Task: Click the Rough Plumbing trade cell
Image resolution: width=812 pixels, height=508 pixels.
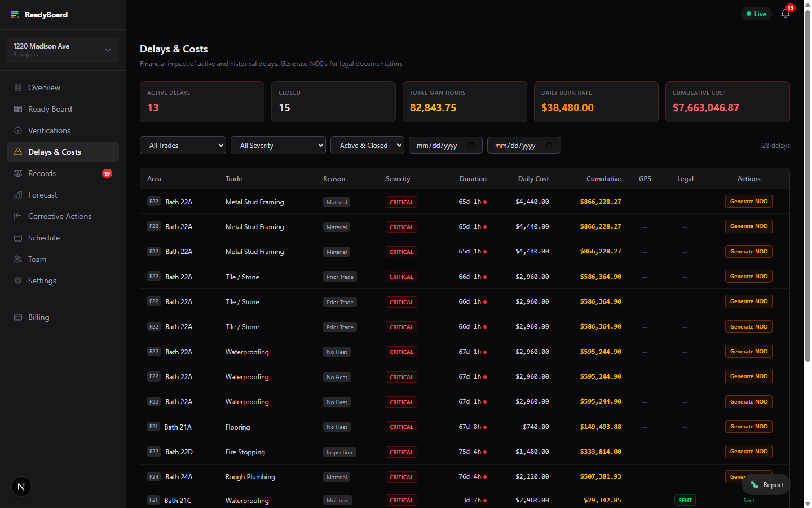Action: click(250, 477)
